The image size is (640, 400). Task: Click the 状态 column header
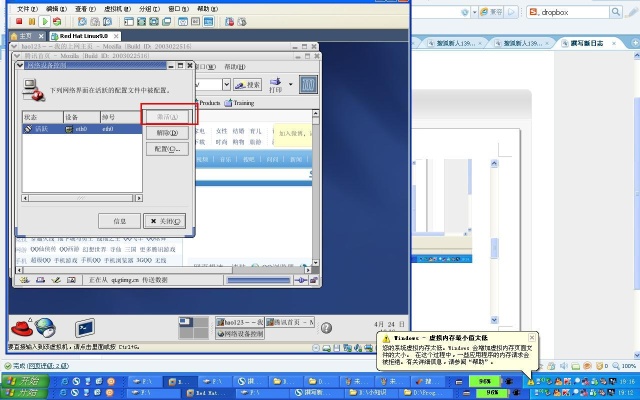[x=43, y=117]
